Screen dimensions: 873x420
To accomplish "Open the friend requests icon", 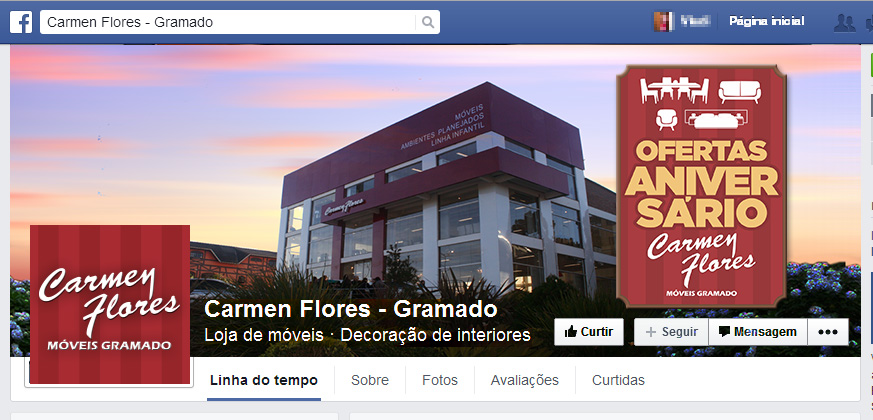I will coord(844,22).
